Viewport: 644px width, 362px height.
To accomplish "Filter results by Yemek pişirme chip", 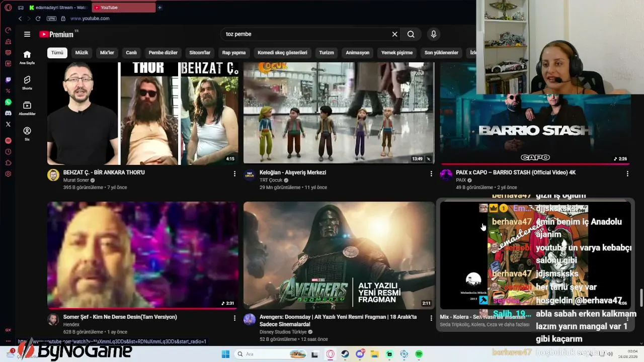I will pos(397,53).
